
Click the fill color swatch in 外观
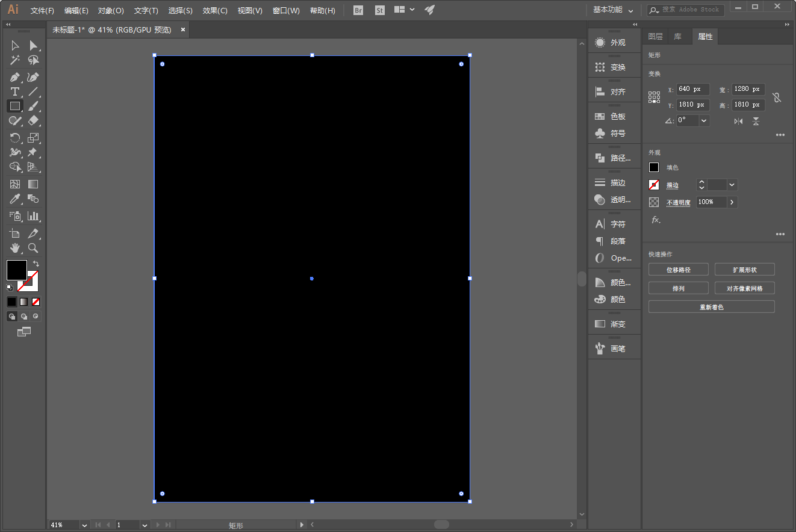[654, 167]
